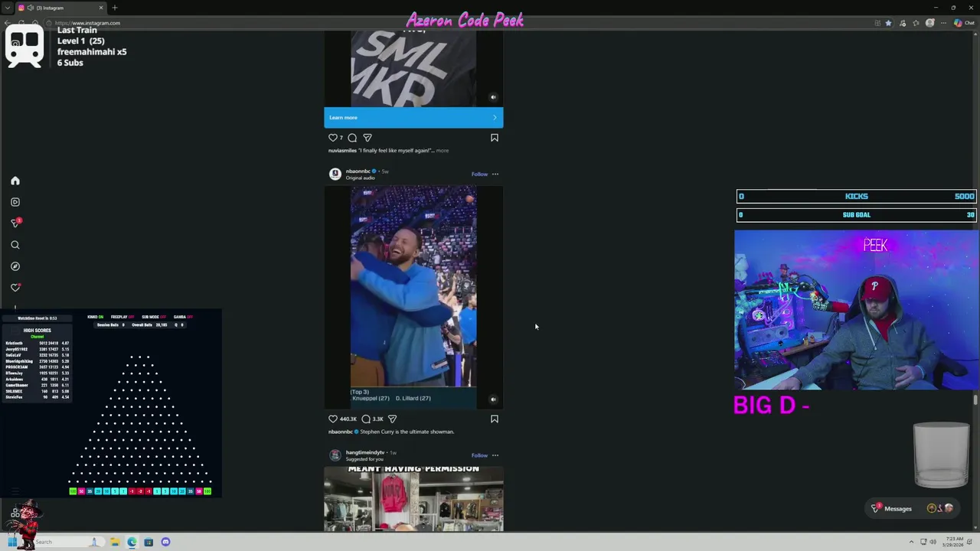Open the taskbar volume control

coord(933,542)
